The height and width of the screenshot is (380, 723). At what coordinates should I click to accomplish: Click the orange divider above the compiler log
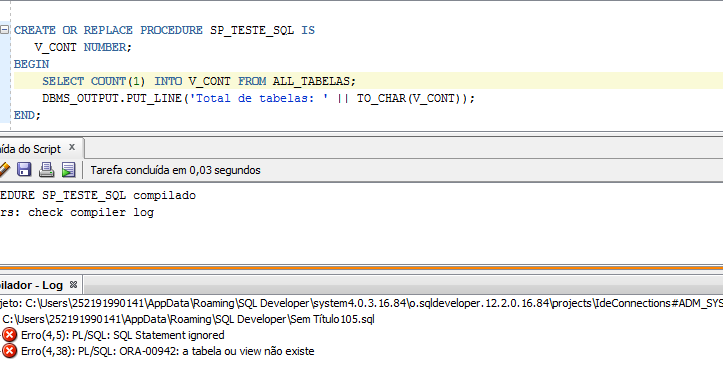point(362,267)
